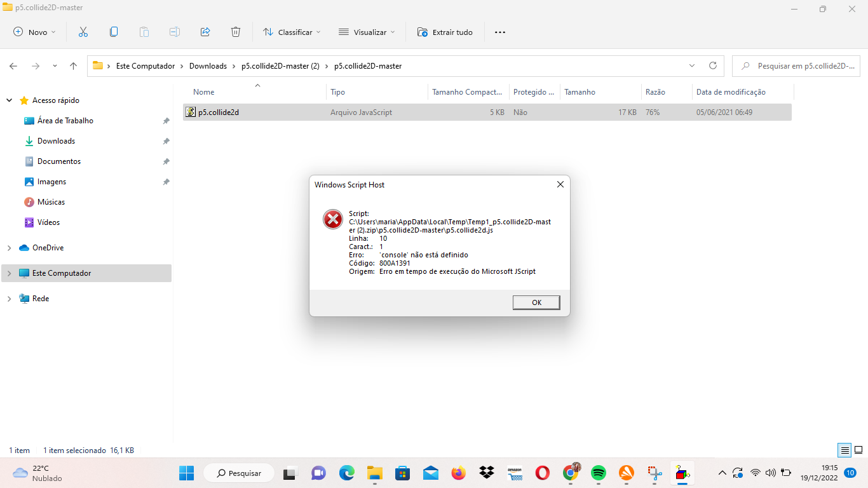Open Área de Trabalho in the sidebar
The image size is (868, 488).
[x=65, y=121]
